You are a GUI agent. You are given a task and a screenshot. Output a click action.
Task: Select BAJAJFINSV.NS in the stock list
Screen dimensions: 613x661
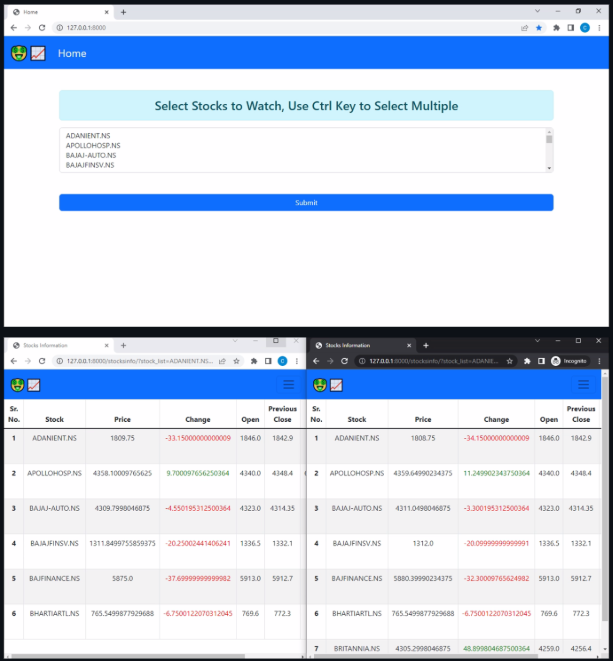click(90, 165)
